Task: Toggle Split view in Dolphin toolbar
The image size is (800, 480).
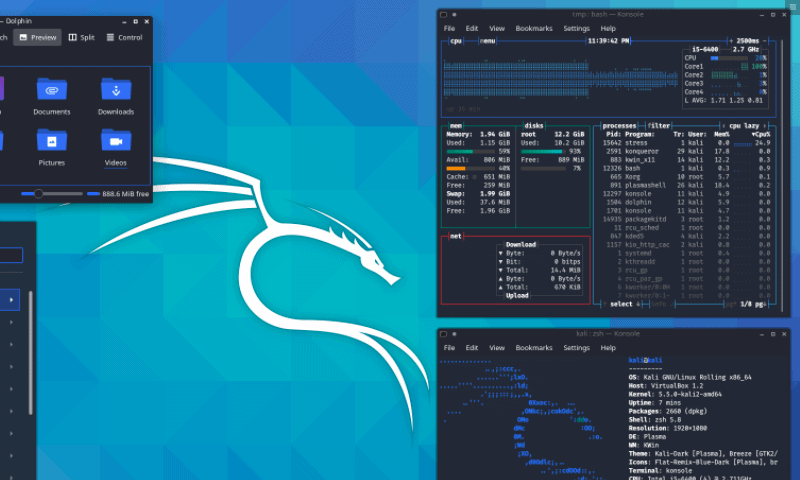Action: tap(82, 37)
